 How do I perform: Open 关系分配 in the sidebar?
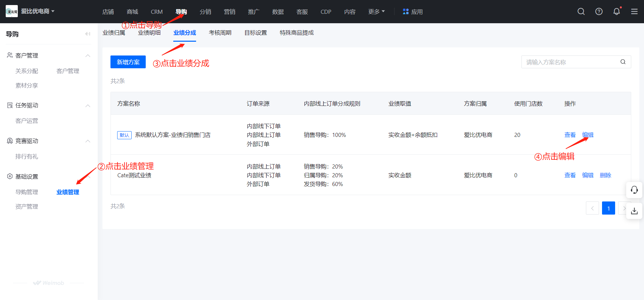[x=27, y=71]
